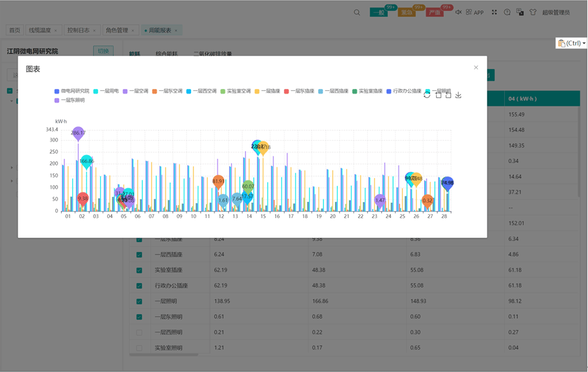Open 超级管理员 user menu
Image resolution: width=588 pixels, height=372 pixels.
pyautogui.click(x=556, y=12)
